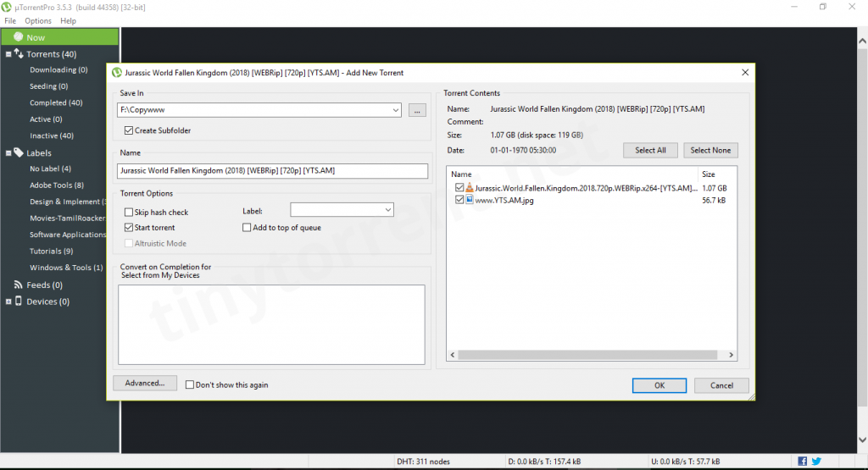Collapse the Torrents tree node

coord(8,54)
